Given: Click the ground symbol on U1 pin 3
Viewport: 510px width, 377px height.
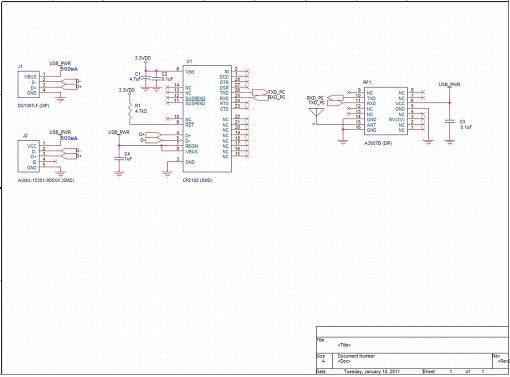Looking at the screenshot, I should coord(167,173).
